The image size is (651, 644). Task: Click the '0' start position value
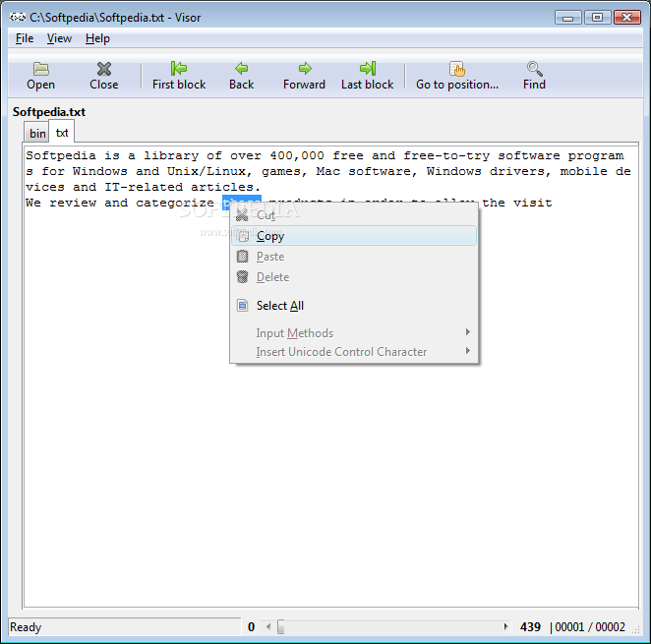(251, 627)
